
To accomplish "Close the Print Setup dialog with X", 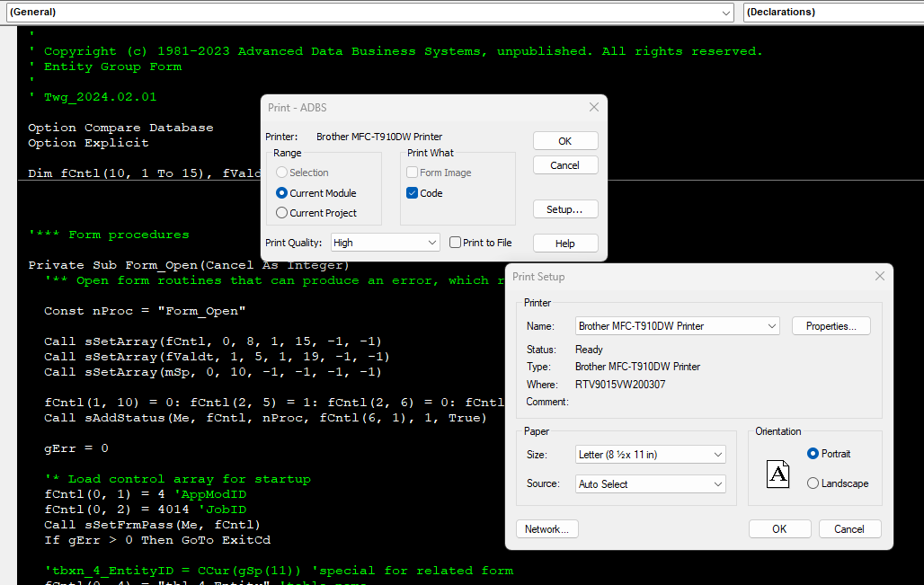I will [878, 277].
